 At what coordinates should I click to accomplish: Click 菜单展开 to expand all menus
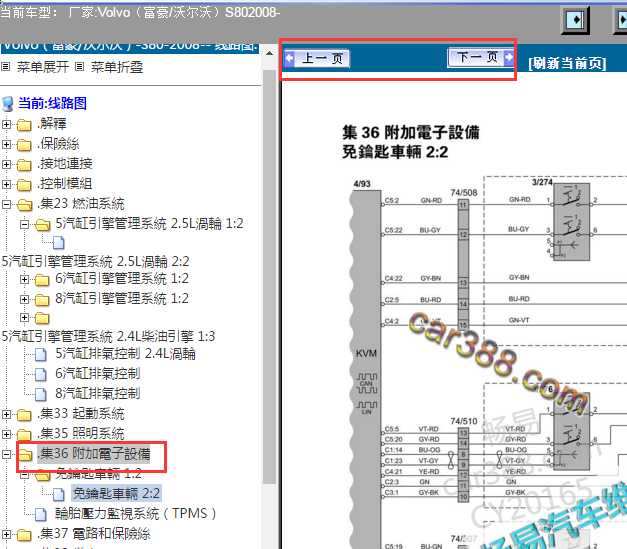click(42, 67)
